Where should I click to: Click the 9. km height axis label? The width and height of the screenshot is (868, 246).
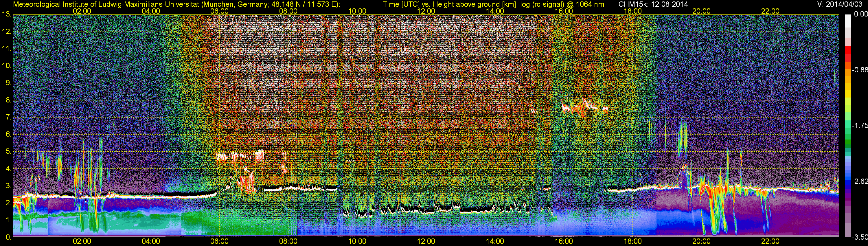pos(8,83)
